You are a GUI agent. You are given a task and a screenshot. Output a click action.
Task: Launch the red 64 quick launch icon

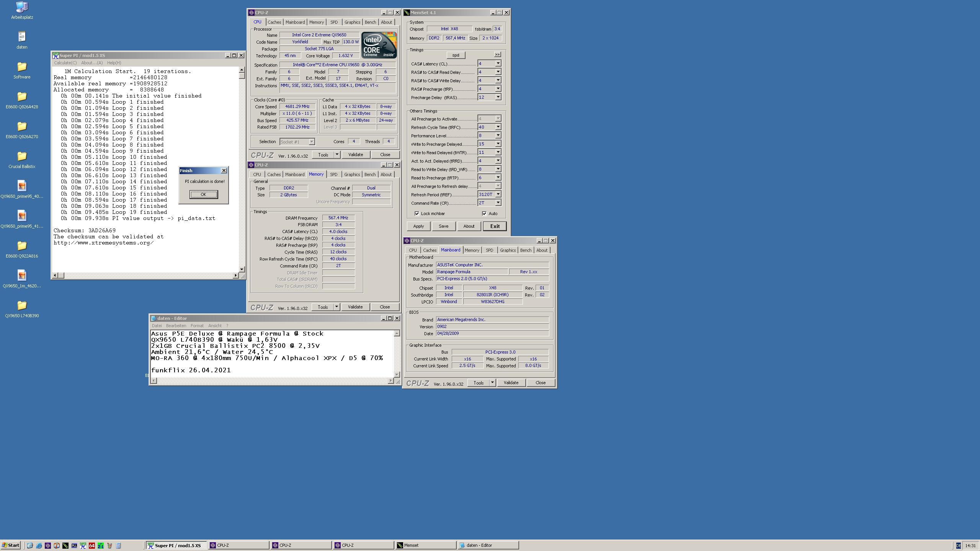[91, 546]
